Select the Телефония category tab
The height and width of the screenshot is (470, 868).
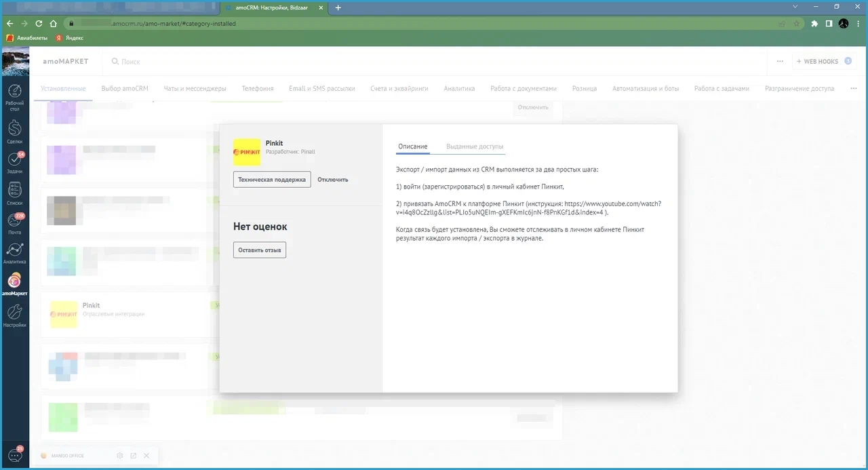258,88
